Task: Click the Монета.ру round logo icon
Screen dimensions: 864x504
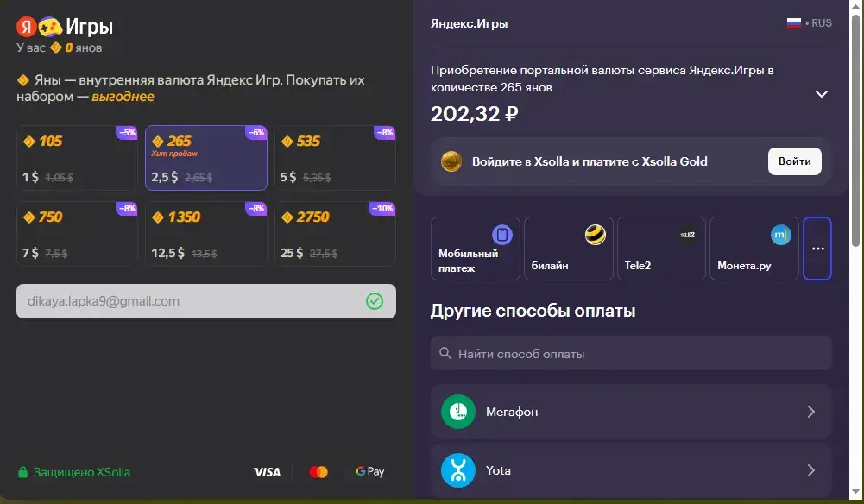Action: (x=781, y=236)
